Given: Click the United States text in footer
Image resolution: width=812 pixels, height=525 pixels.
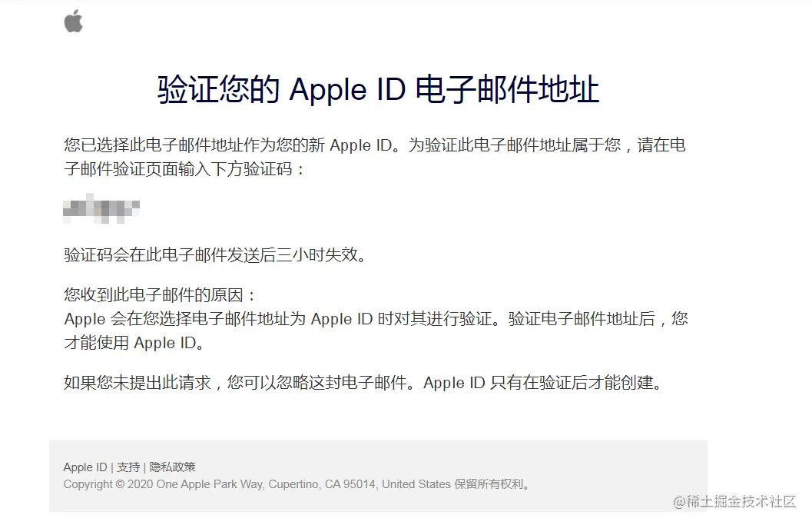Looking at the screenshot, I should click(416, 484).
